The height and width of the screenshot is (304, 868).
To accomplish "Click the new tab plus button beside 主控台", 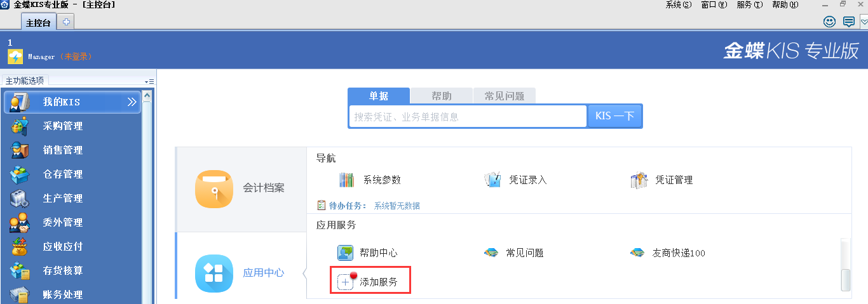I will click(65, 22).
